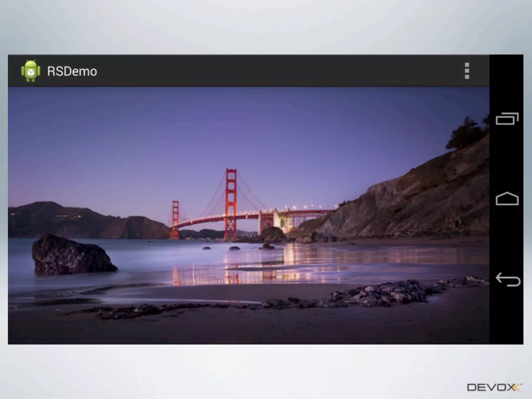Tap empty area of RSDemo action bar

260,71
